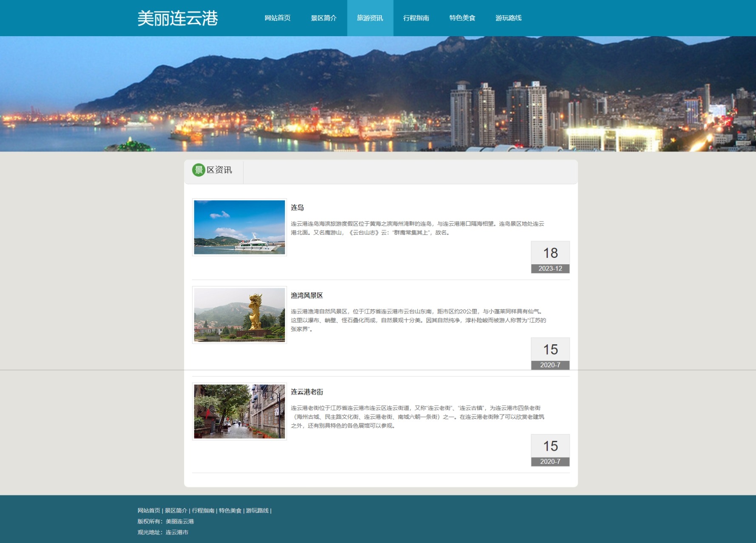Click the golden dragon statue thumbnail
This screenshot has width=756, height=543.
coord(239,315)
